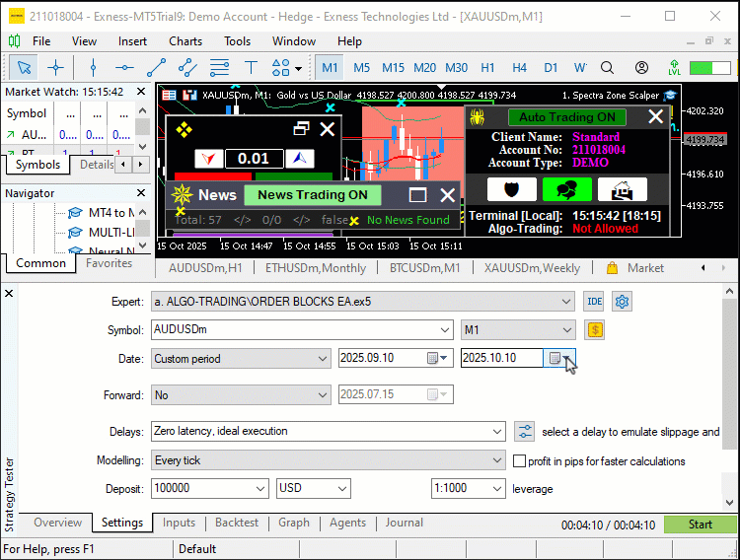
Task: Open the delay settings sliders icon
Action: [525, 431]
